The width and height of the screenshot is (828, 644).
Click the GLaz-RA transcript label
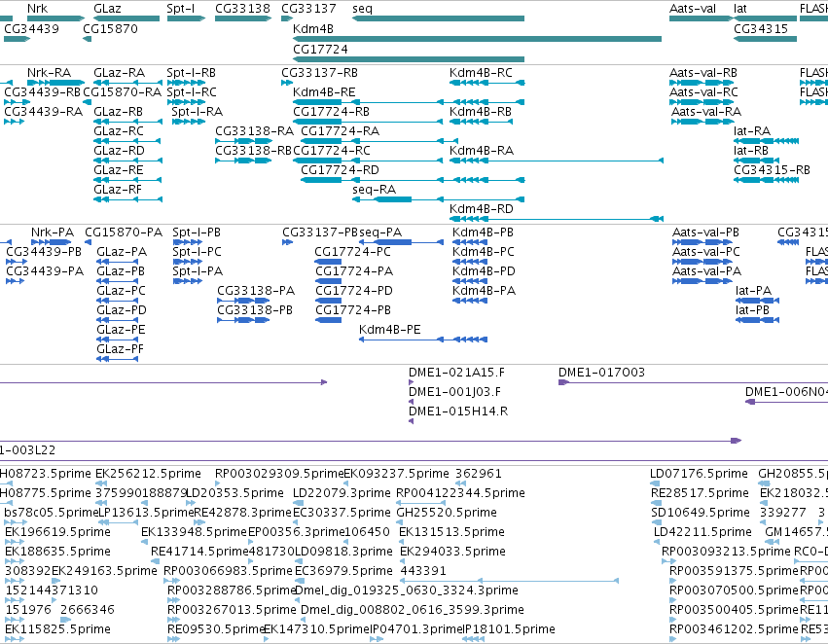(119, 73)
